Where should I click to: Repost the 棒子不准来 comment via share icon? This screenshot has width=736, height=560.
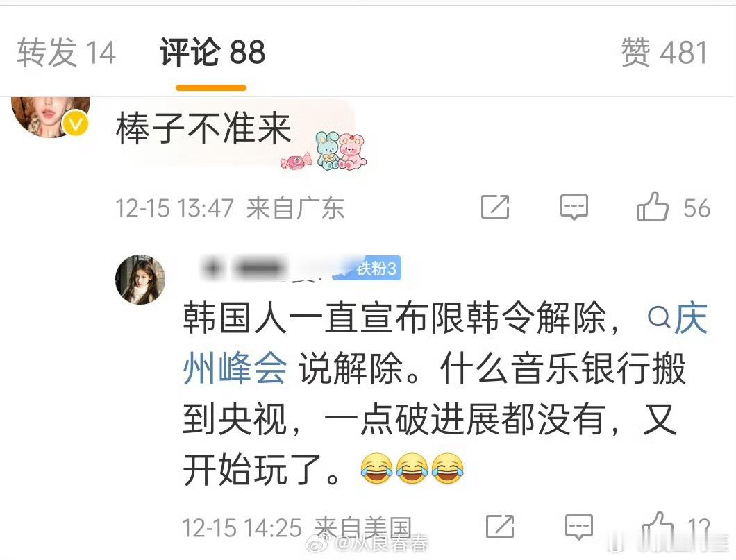[x=495, y=207]
